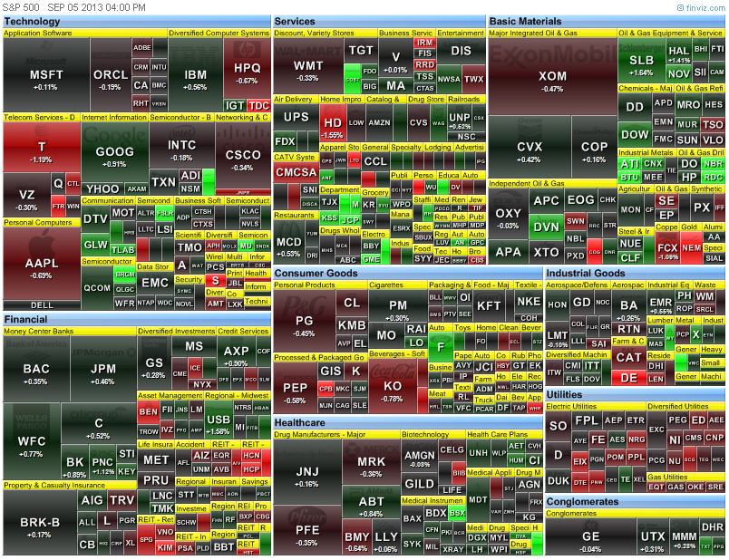
Task: Select the Healthcare sector header
Action: pyautogui.click(x=408, y=423)
